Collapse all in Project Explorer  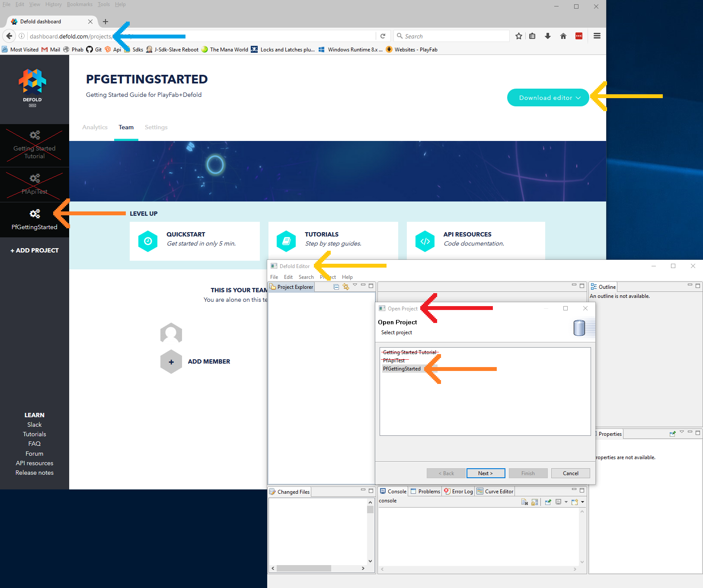click(336, 287)
